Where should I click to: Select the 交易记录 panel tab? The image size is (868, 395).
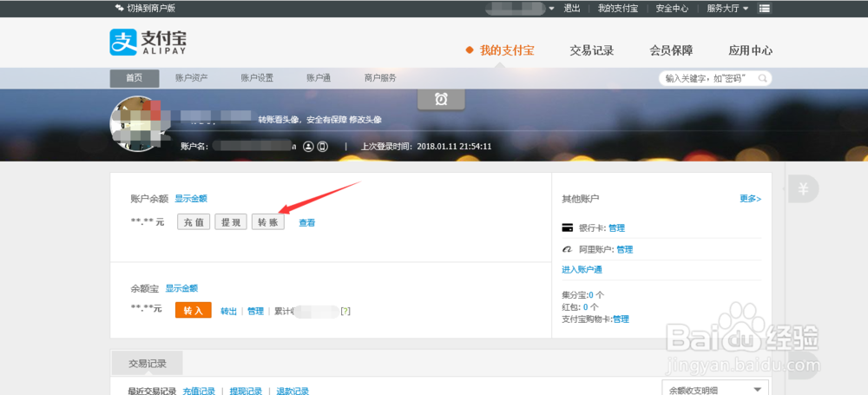148,364
